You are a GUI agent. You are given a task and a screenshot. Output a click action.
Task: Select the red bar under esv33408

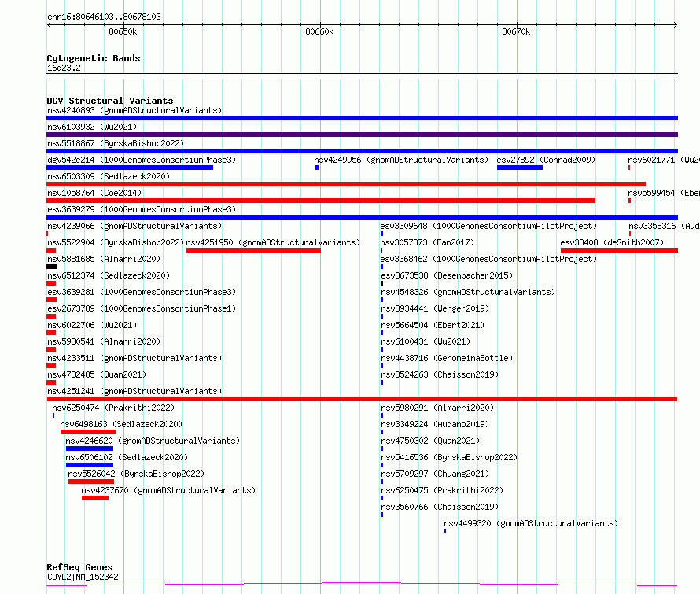pos(619,250)
